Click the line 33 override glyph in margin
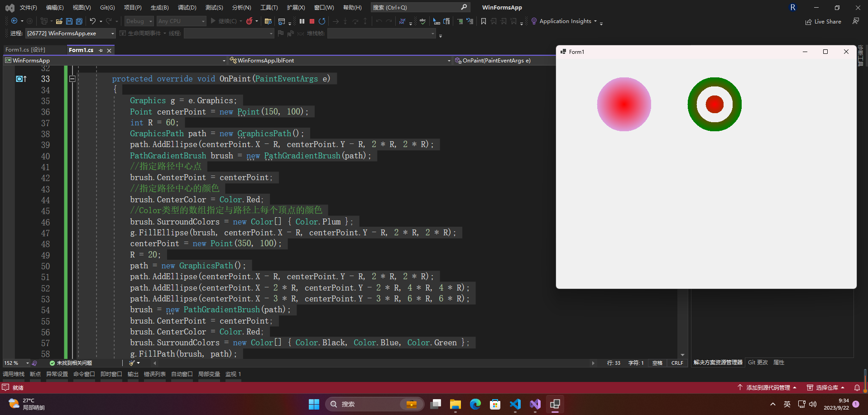This screenshot has width=868, height=415. pyautogui.click(x=21, y=79)
